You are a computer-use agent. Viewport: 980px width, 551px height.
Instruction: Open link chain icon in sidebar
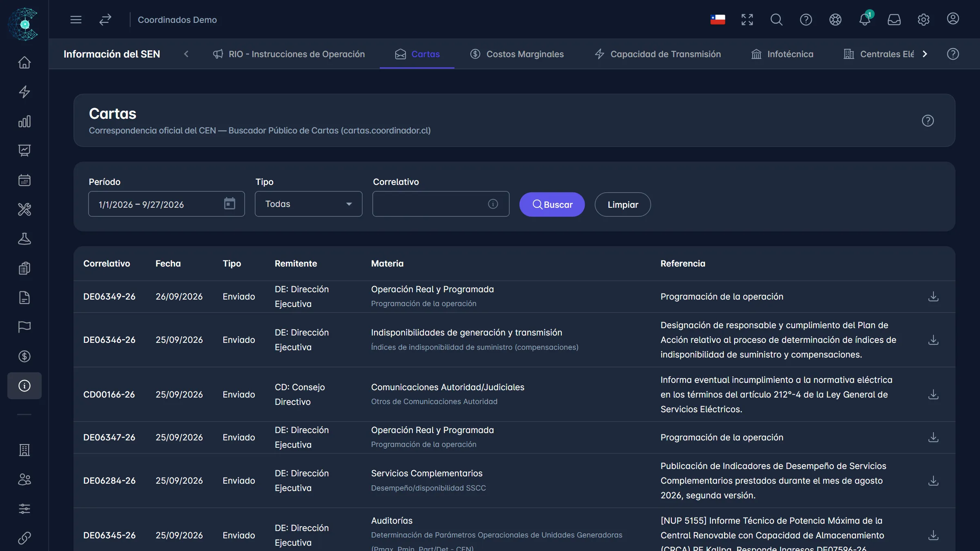[x=24, y=538]
